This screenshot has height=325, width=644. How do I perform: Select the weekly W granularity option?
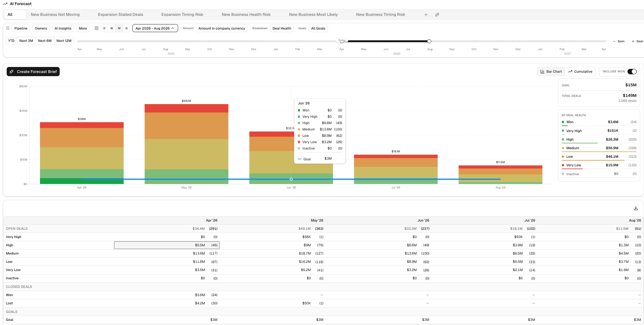pyautogui.click(x=112, y=28)
